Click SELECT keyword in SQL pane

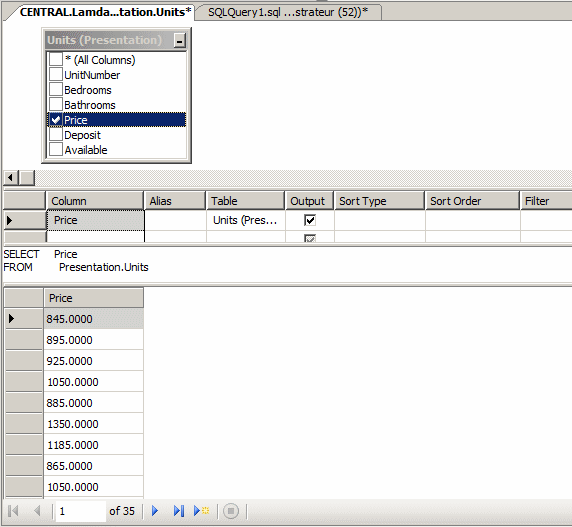click(x=21, y=254)
